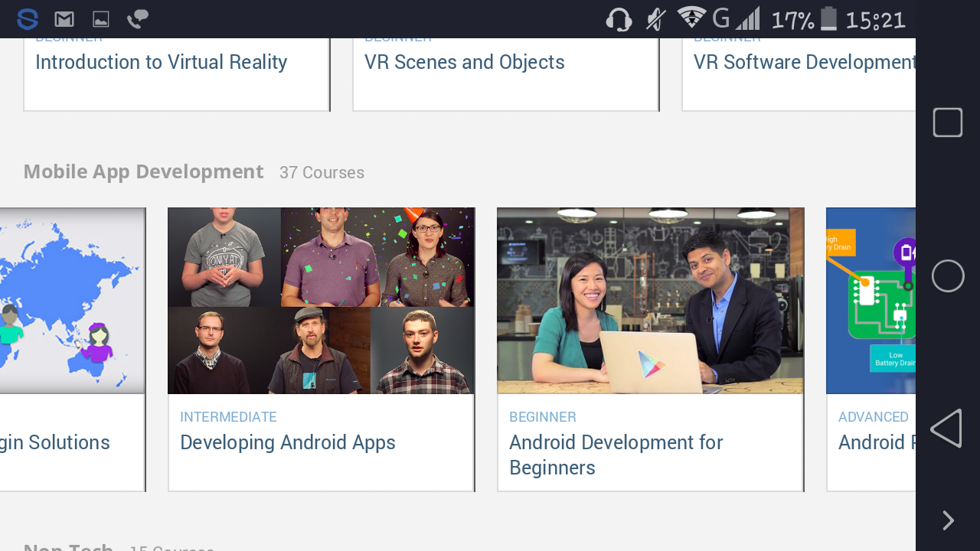The width and height of the screenshot is (980, 551).
Task: Open the Advanced battery drain course thumbnail
Action: [x=871, y=301]
